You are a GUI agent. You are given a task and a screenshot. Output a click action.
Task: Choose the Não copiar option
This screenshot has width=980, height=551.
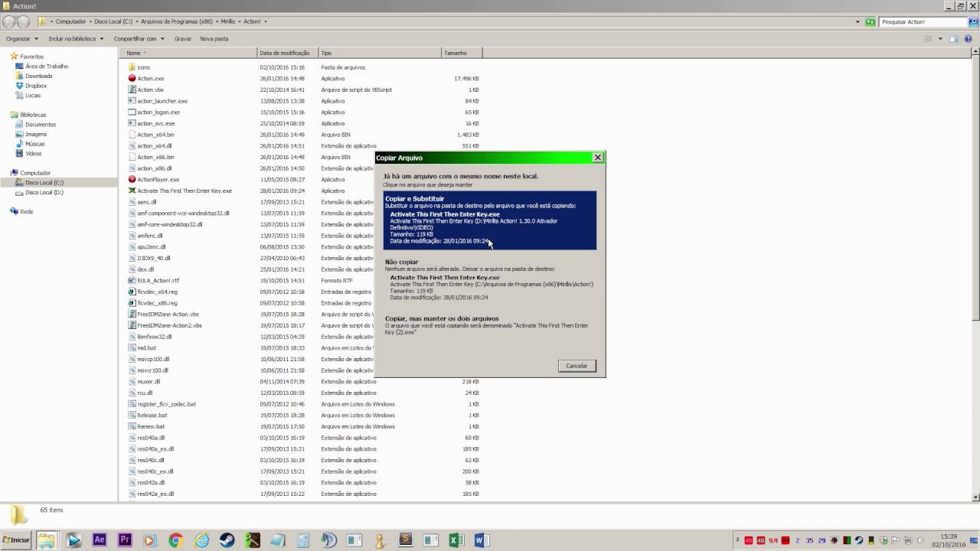pyautogui.click(x=489, y=279)
